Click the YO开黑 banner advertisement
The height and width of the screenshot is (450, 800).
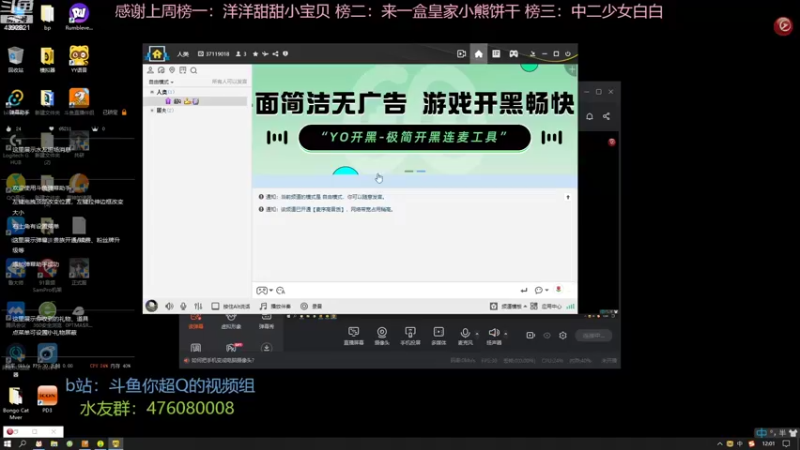pos(414,120)
